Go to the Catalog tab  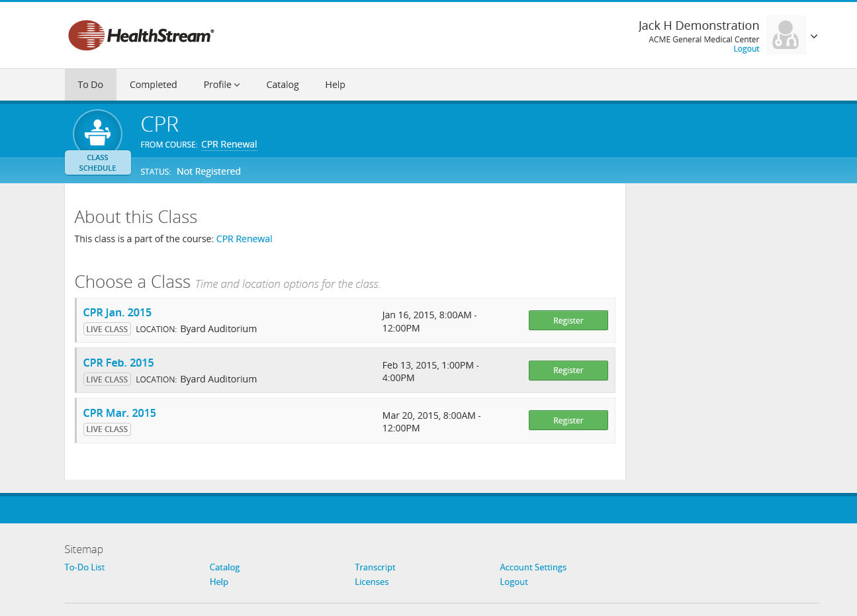coord(283,85)
